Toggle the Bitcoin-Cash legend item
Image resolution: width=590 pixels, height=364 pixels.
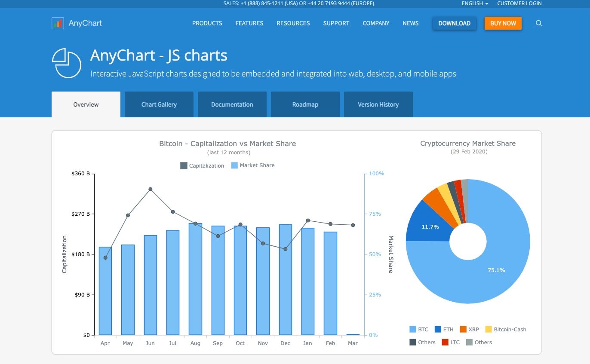[506, 330]
